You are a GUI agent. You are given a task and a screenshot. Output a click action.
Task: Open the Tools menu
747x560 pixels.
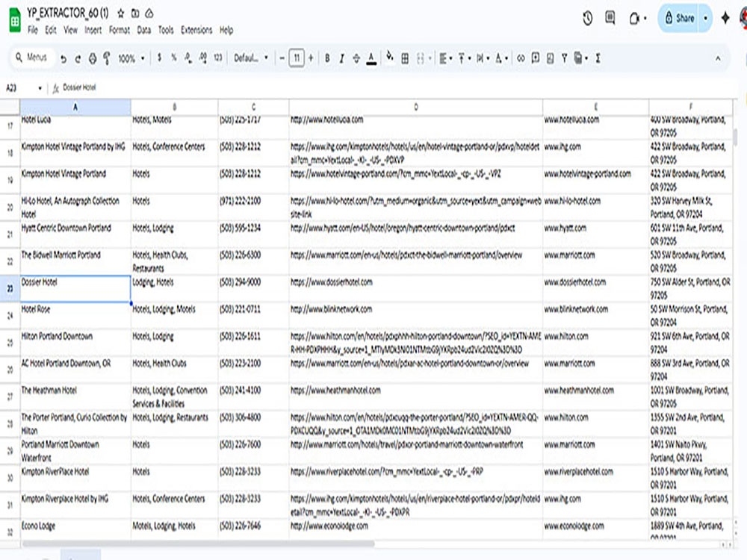click(x=166, y=31)
